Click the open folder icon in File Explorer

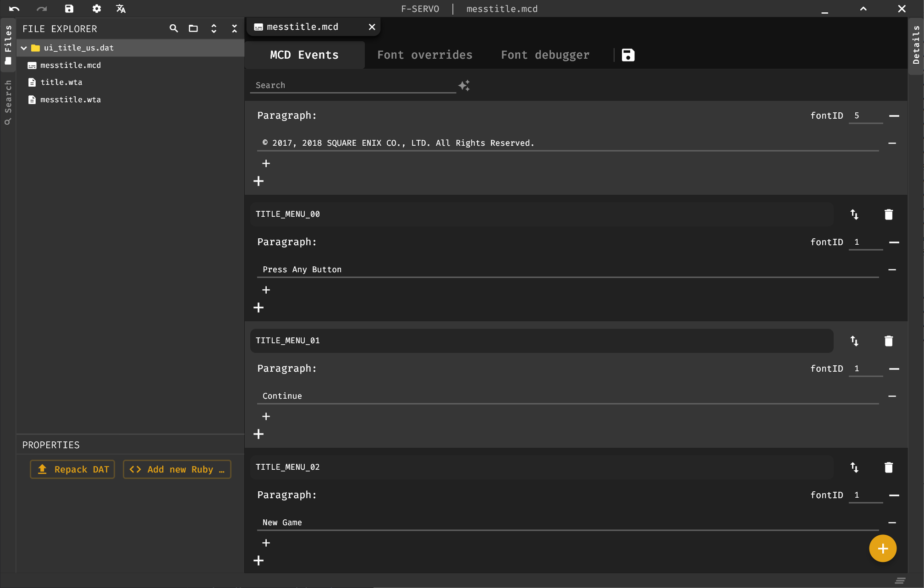pos(193,28)
